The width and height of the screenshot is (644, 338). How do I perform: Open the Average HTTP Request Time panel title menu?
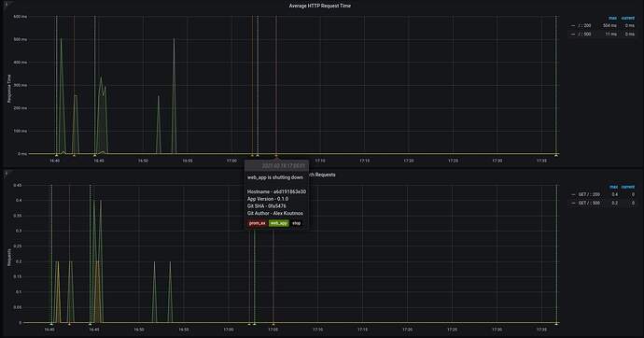tap(319, 6)
